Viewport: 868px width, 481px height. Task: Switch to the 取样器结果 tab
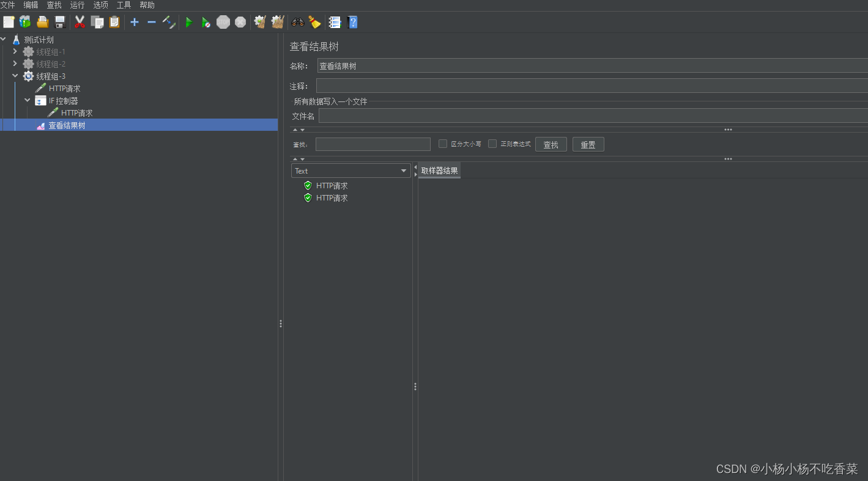[439, 171]
